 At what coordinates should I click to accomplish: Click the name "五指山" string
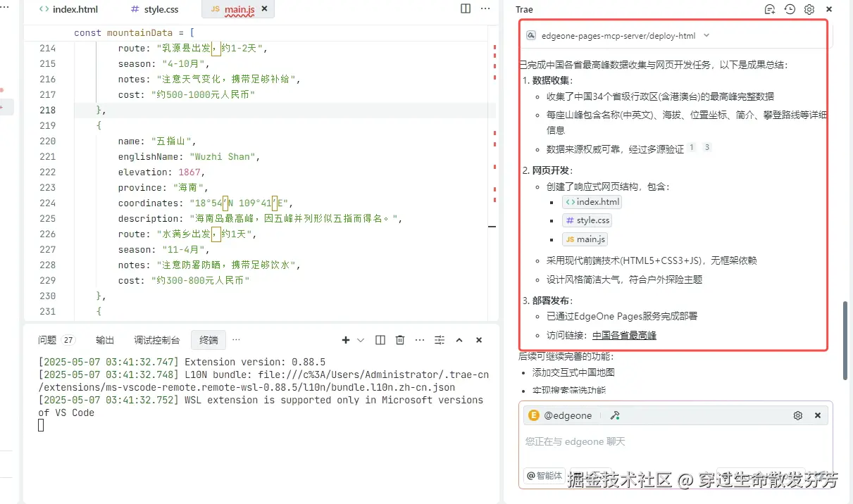coord(173,141)
